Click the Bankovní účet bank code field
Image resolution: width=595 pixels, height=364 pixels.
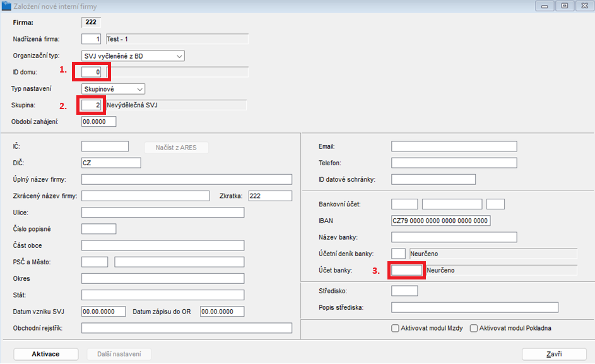point(495,204)
